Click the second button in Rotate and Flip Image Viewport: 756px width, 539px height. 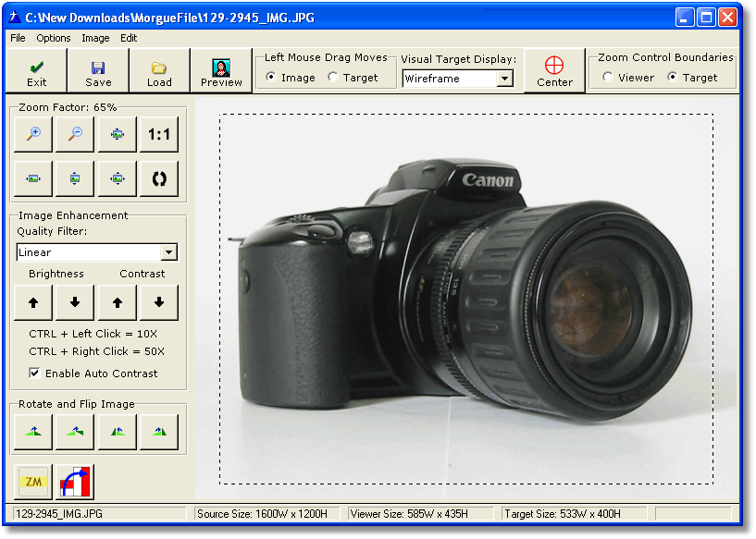point(75,432)
